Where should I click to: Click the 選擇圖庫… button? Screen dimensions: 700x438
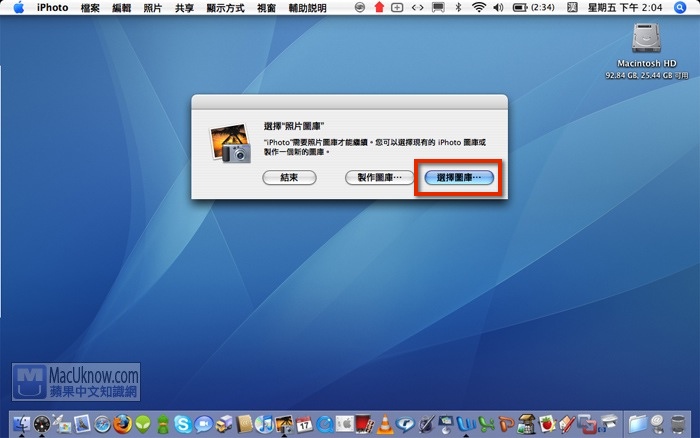(459, 177)
